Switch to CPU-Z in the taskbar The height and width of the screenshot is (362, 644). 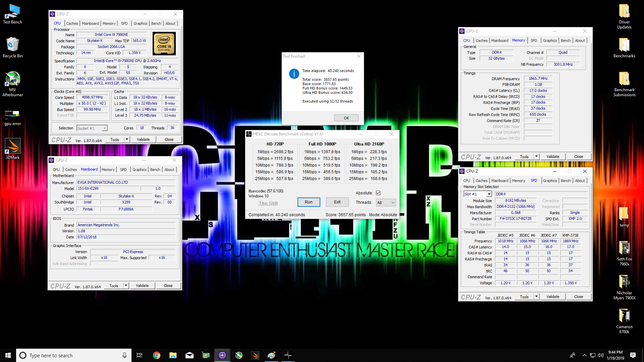[222, 355]
